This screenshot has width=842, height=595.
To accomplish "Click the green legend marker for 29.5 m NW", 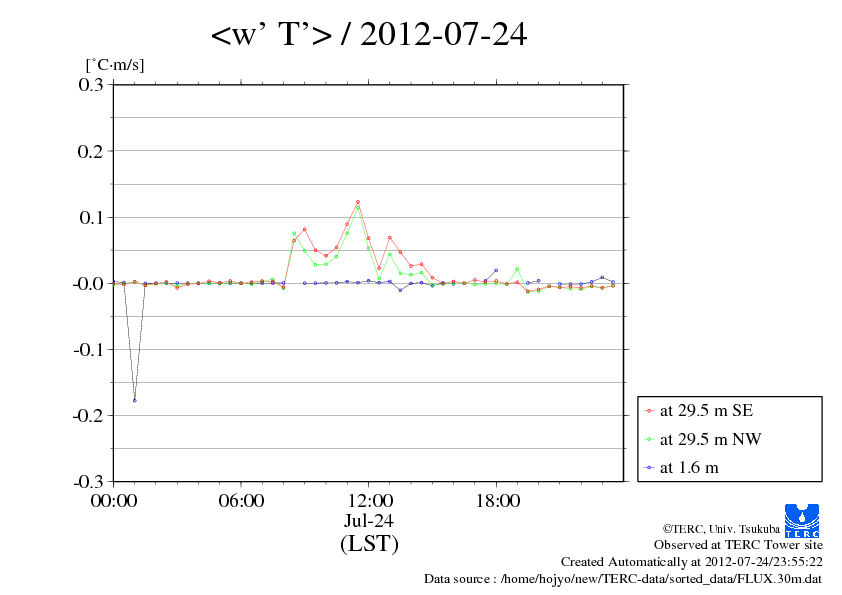I will (x=649, y=439).
